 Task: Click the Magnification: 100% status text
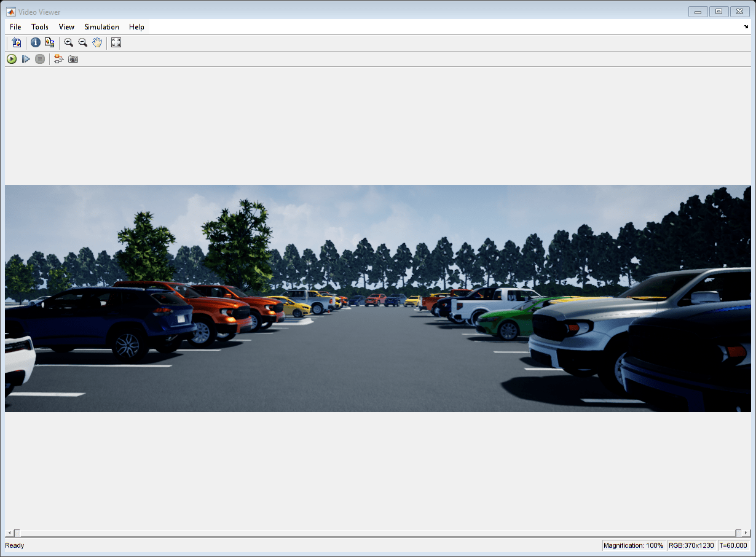633,545
